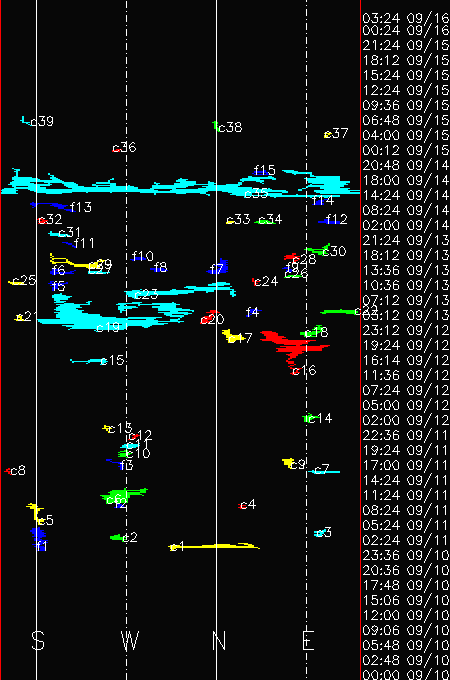
Task: Select the green c6 event region
Action: coord(123,496)
